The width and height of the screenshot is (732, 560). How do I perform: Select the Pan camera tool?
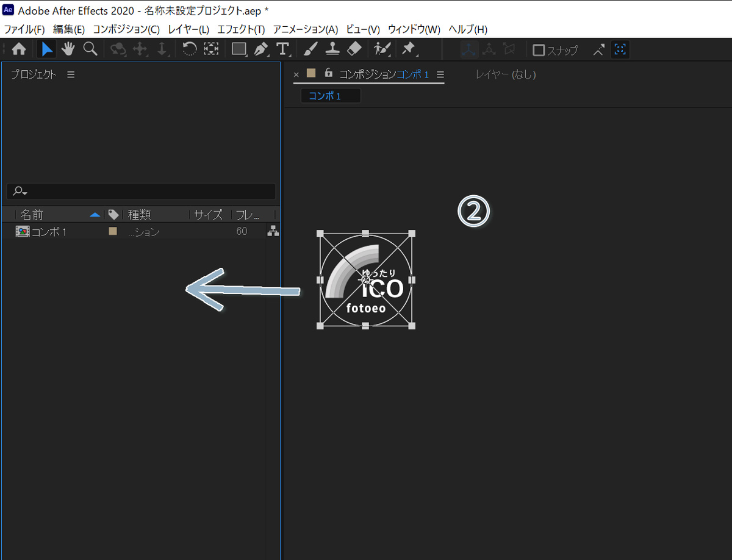[x=140, y=49]
